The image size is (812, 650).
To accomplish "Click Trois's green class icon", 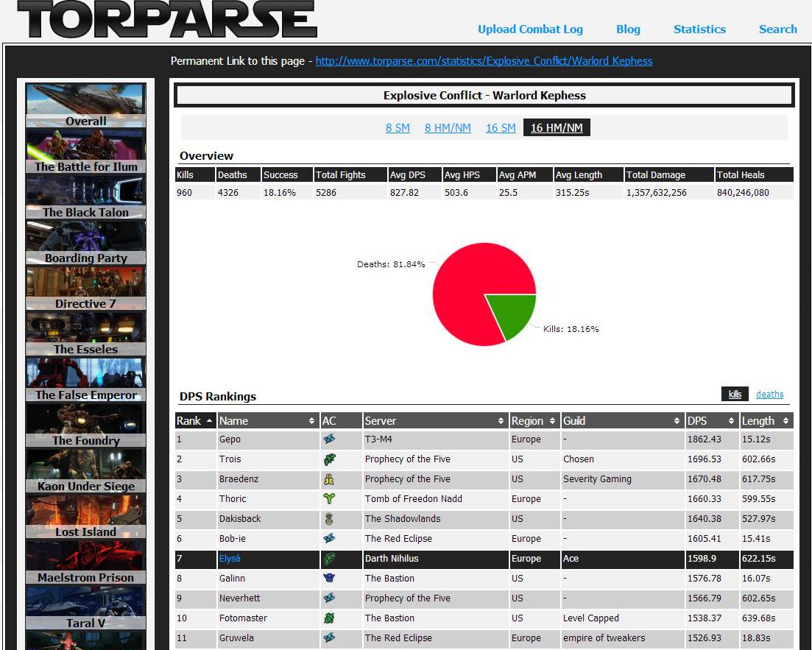I will [328, 459].
